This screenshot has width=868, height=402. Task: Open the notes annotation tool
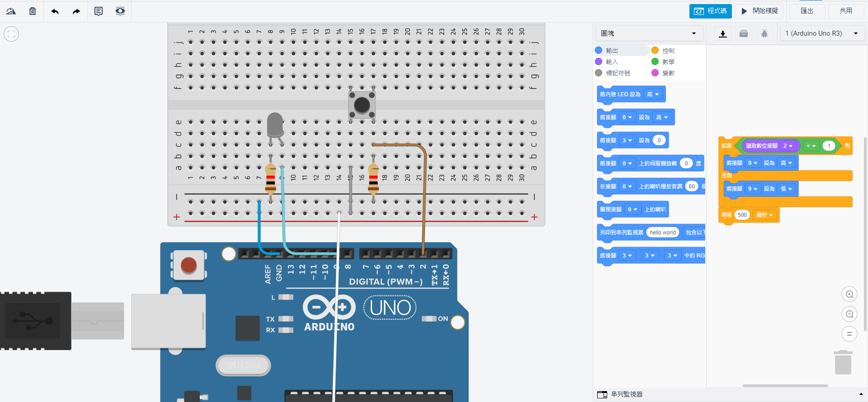[98, 11]
